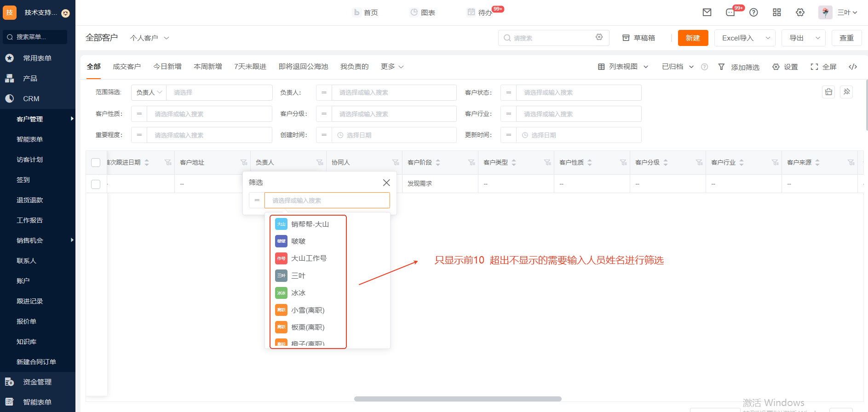This screenshot has width=868, height=412.
Task: Switch to the 成交客户 tab
Action: [x=126, y=67]
